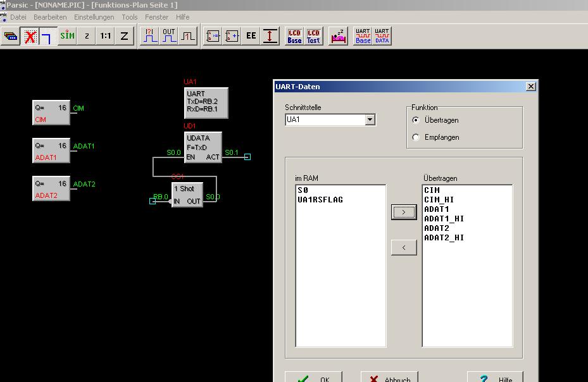Open the UART DATA tool
Screen dimensions: 588x382
click(x=382, y=36)
